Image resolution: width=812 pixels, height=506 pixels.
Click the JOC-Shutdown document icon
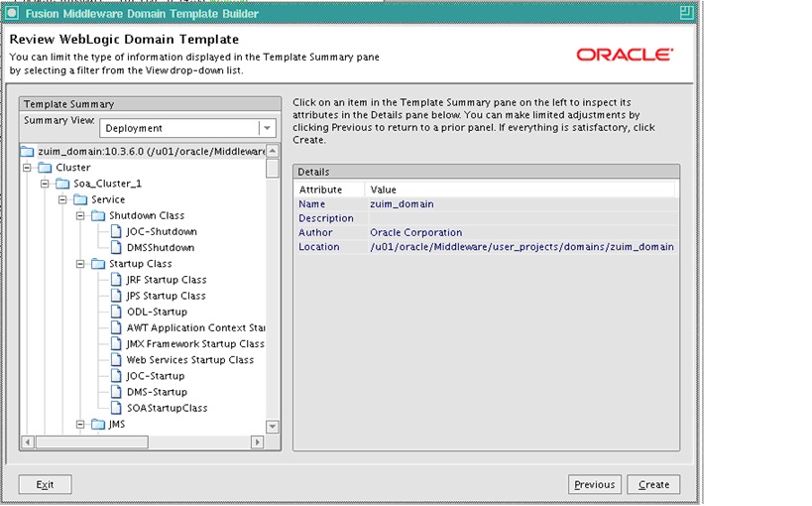[117, 231]
